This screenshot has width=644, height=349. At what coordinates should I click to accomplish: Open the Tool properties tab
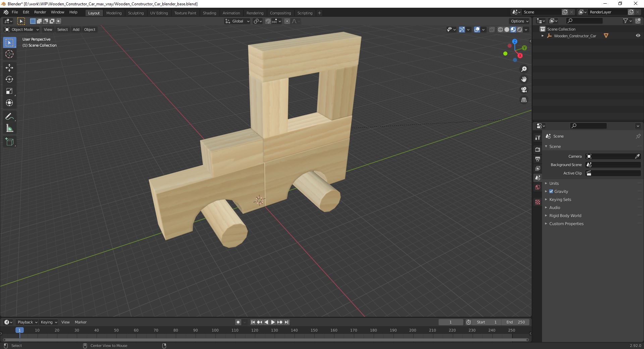click(x=538, y=138)
